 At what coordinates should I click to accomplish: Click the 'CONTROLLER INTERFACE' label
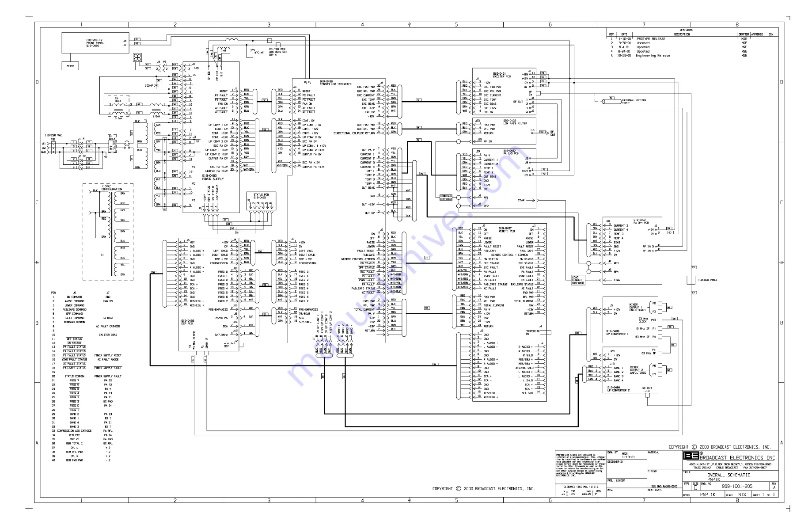335,84
